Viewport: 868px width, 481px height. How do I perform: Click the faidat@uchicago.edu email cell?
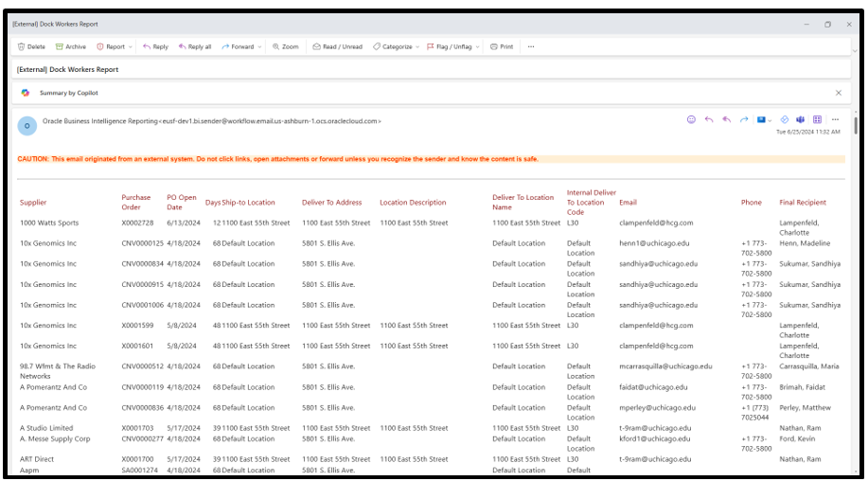pyautogui.click(x=653, y=387)
